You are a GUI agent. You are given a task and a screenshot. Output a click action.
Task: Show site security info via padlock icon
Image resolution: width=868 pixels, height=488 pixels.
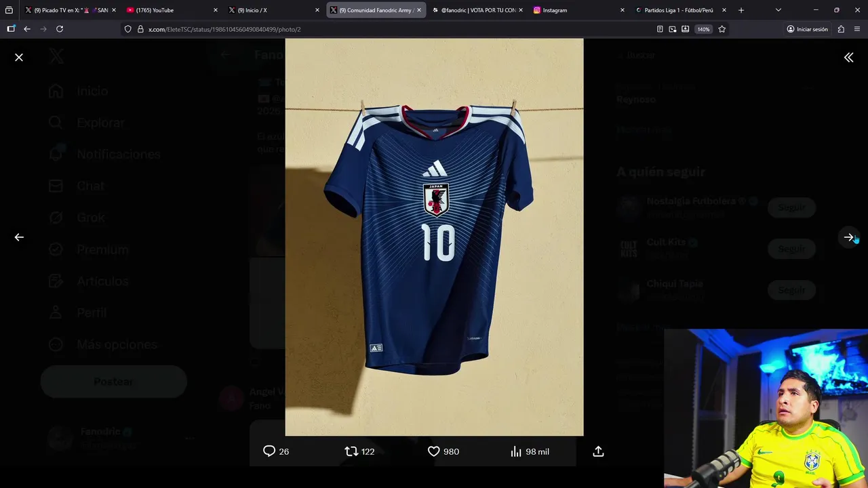tap(140, 29)
